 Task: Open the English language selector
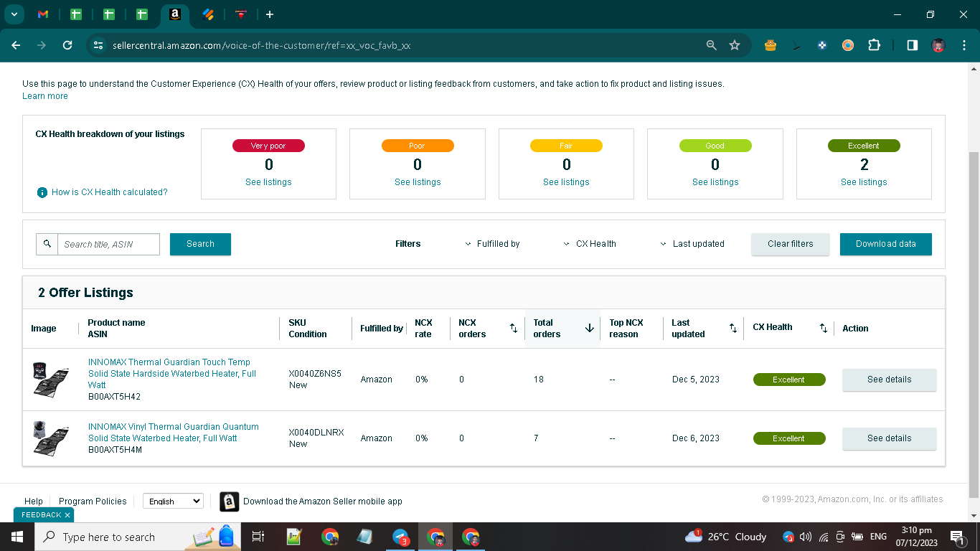[x=173, y=501]
